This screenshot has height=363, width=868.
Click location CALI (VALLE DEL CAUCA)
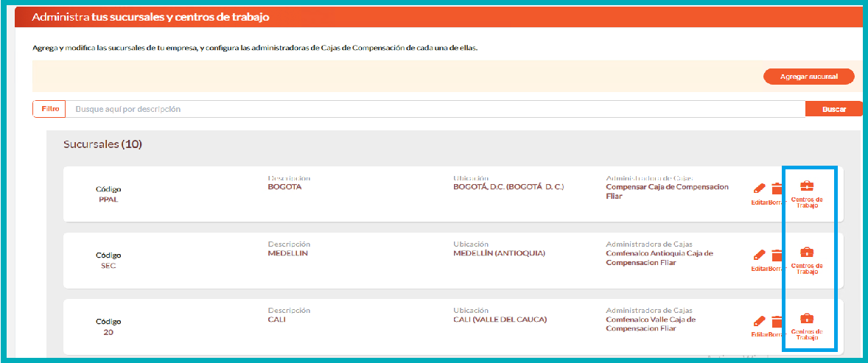coord(500,320)
